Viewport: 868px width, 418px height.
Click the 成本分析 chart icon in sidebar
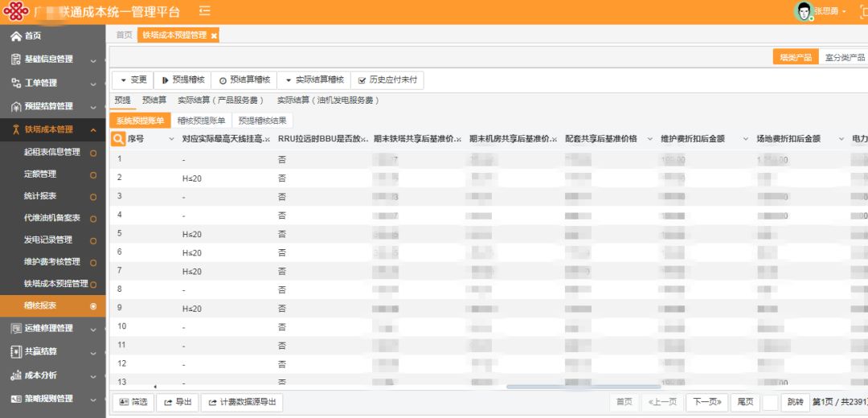[x=16, y=375]
